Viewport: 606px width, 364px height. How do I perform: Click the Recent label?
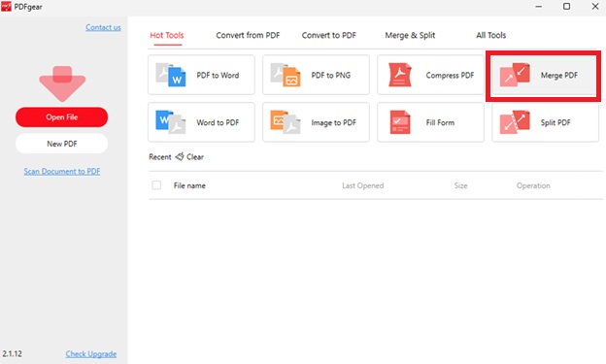160,157
